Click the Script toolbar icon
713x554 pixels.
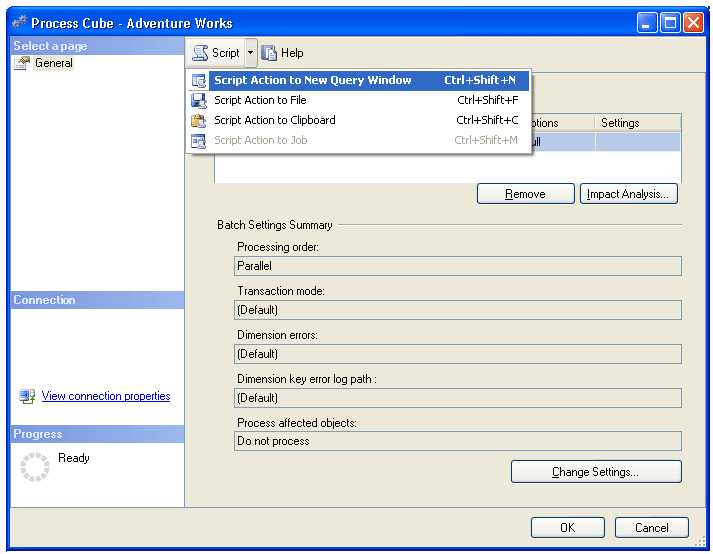point(200,53)
